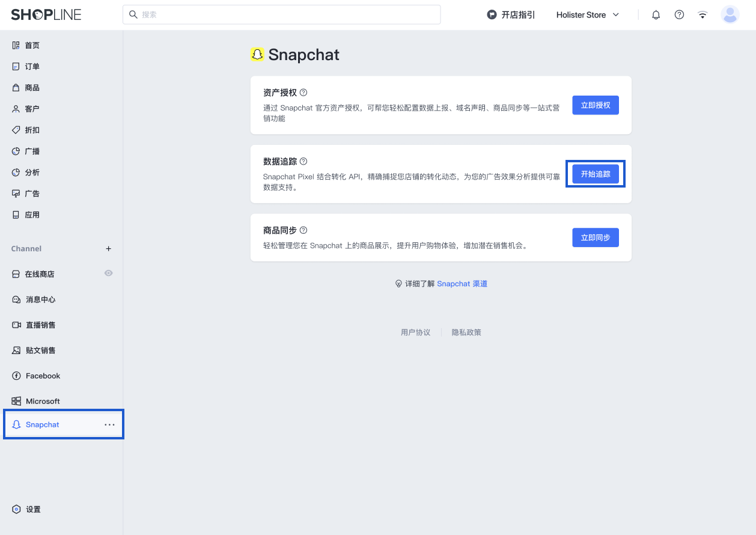Click 开始追踪 button
Screen dimensions: 756x535
click(596, 174)
